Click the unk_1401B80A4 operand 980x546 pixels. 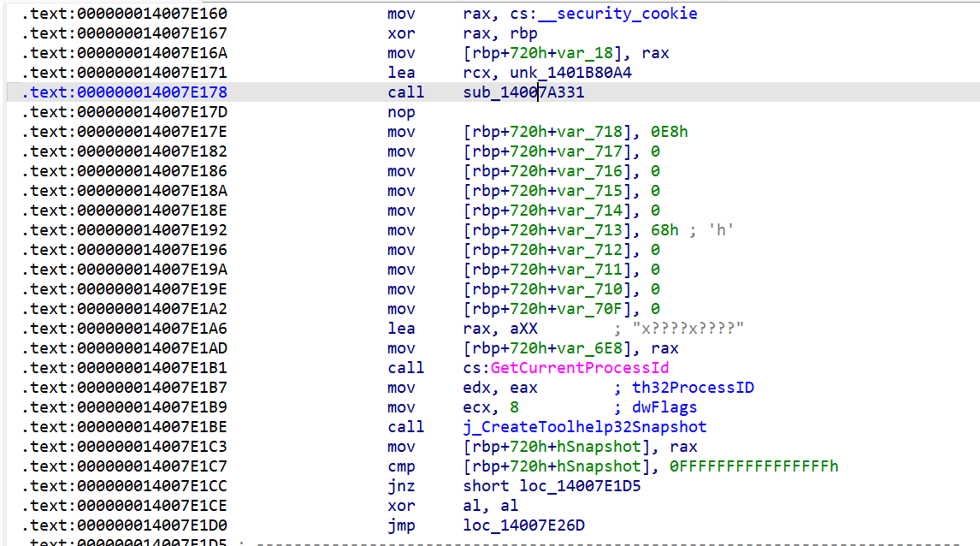[571, 73]
